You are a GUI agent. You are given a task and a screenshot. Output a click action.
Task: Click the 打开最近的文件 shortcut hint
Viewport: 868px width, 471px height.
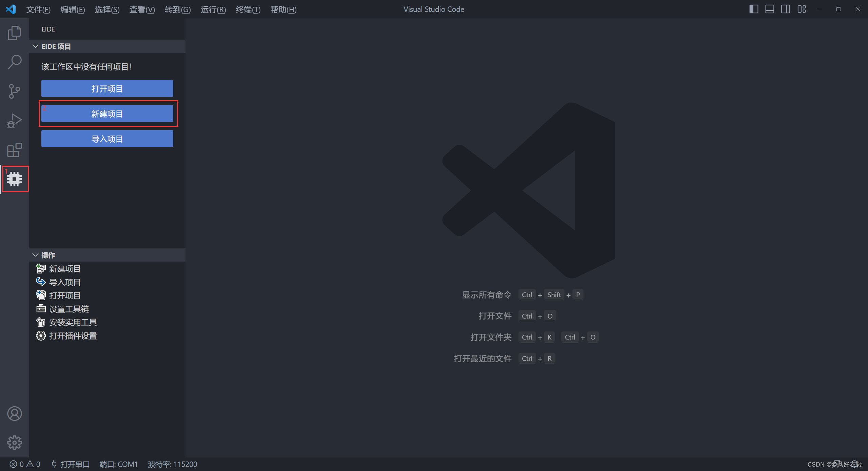483,359
